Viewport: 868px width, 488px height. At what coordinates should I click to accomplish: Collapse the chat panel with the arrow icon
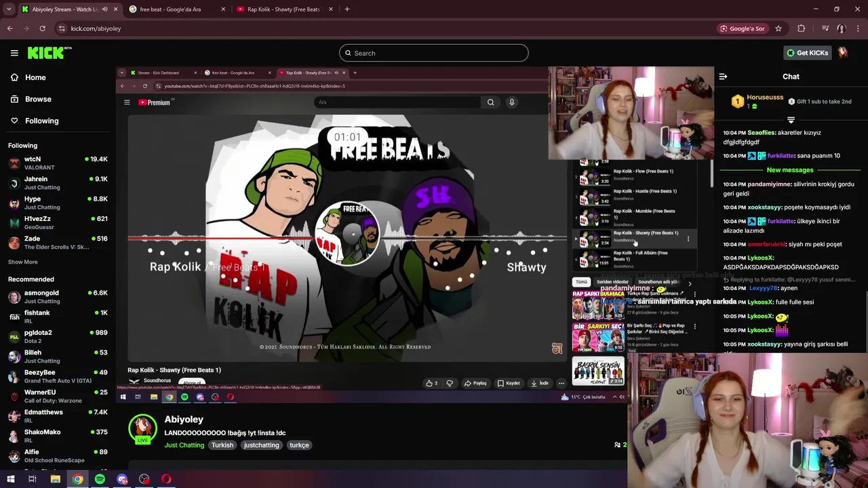pyautogui.click(x=723, y=77)
